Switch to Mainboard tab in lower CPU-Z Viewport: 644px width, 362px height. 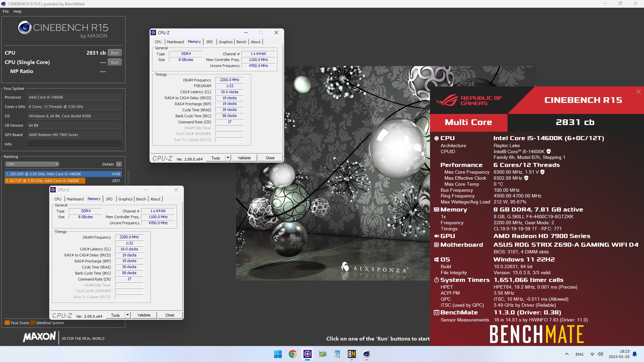click(75, 199)
